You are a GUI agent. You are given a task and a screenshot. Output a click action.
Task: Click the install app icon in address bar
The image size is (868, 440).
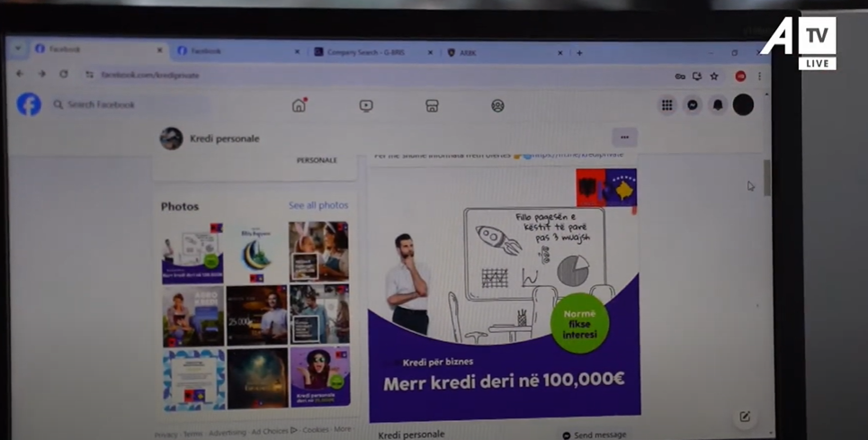point(697,76)
